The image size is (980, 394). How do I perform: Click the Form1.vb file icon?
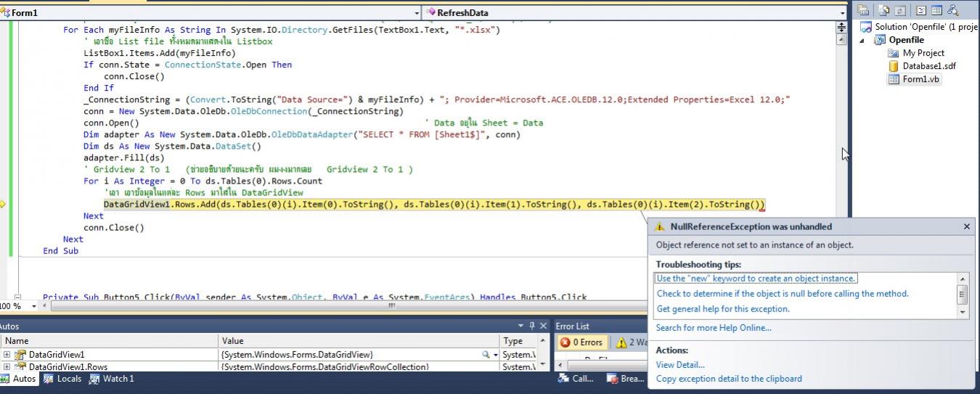pyautogui.click(x=894, y=79)
